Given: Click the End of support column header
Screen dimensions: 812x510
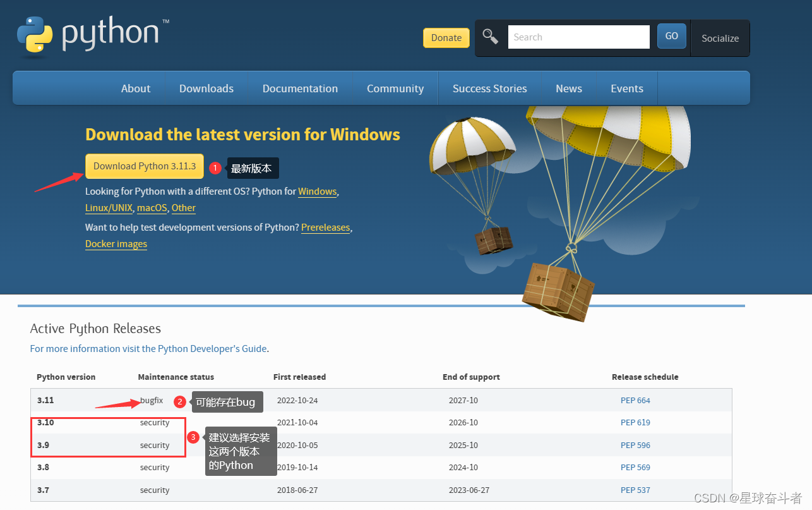Looking at the screenshot, I should (x=471, y=377).
